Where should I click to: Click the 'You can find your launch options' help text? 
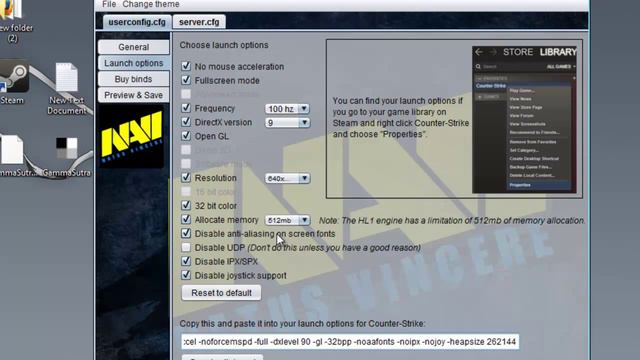click(400, 117)
